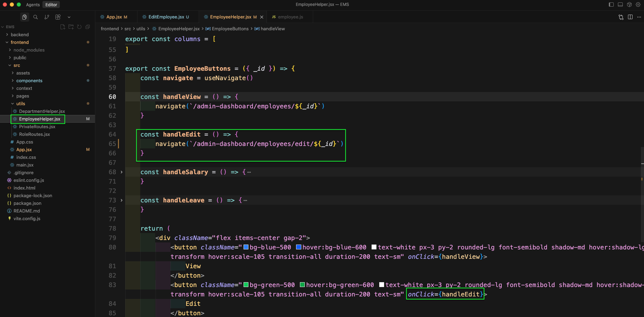This screenshot has height=317, width=644.
Task: Show more sidebar views with the chevron
Action: coord(69,17)
